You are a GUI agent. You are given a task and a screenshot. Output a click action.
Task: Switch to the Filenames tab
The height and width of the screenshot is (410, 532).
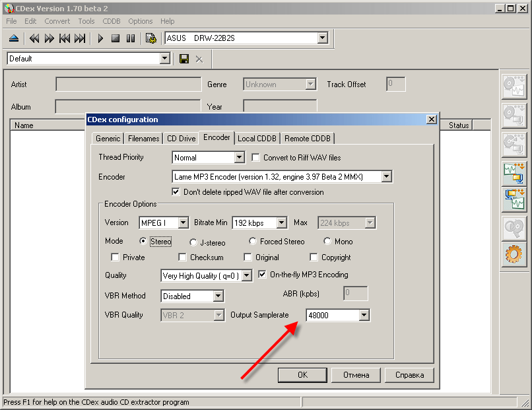click(x=143, y=138)
